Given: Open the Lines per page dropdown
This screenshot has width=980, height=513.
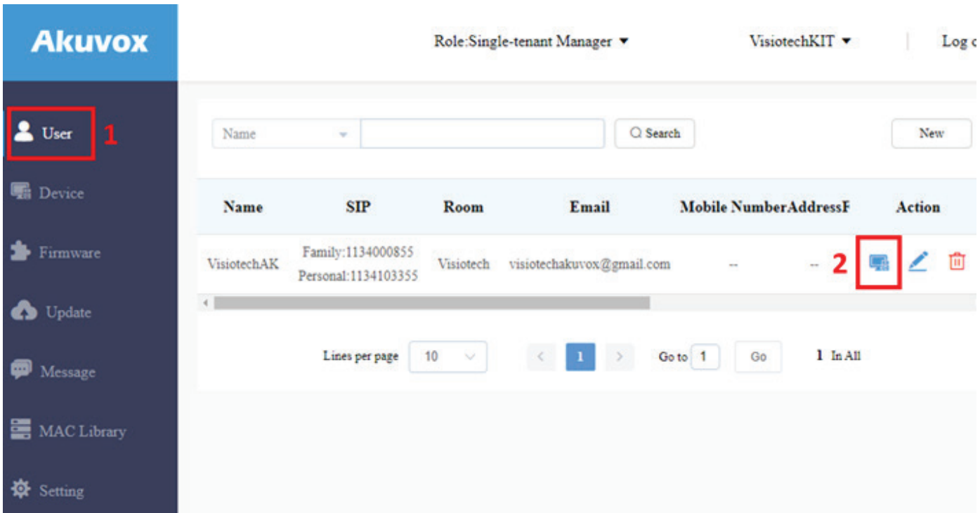Looking at the screenshot, I should coord(447,356).
